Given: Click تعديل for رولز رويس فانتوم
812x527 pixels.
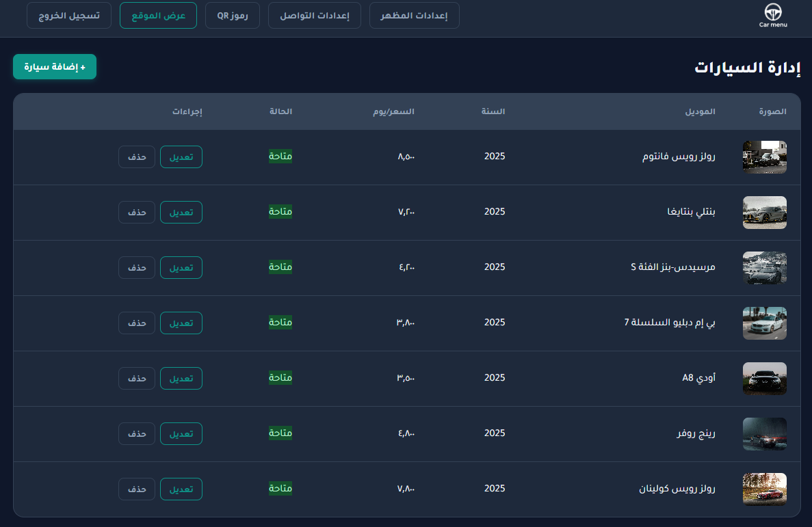Looking at the screenshot, I should (181, 157).
